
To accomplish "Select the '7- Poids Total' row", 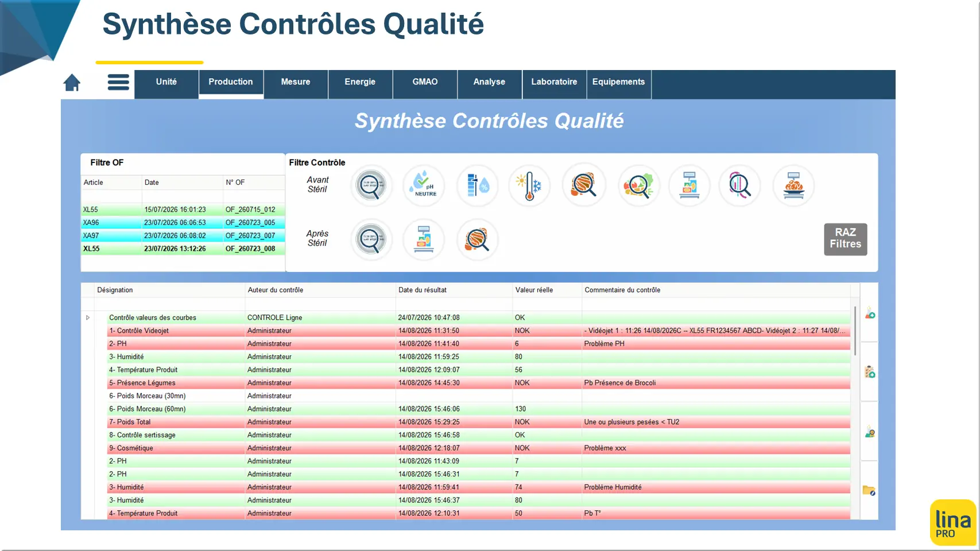I will [x=478, y=422].
